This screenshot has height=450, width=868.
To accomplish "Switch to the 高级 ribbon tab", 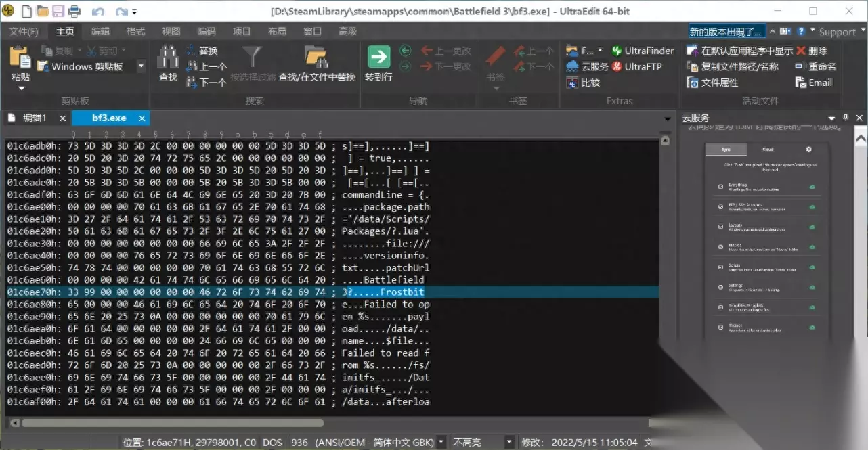I will coord(348,31).
